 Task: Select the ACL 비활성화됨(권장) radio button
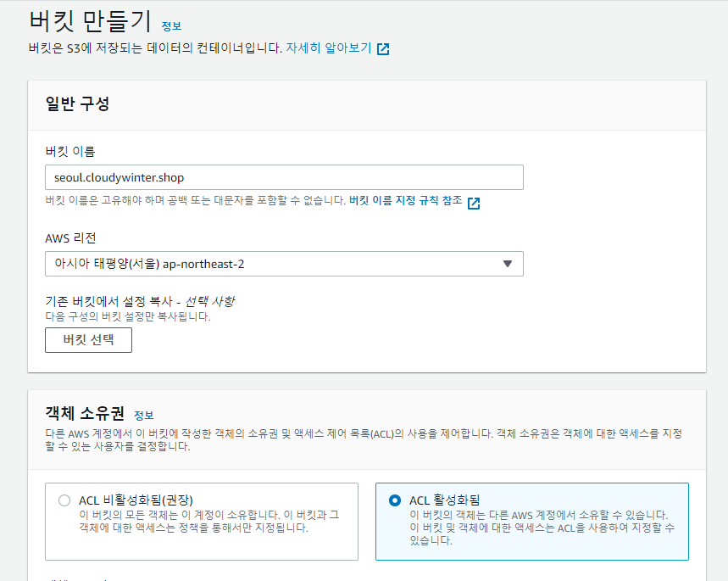(64, 500)
